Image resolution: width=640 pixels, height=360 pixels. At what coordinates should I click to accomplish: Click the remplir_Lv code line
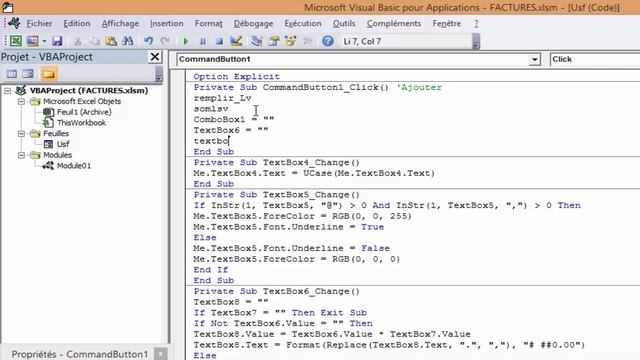(x=222, y=98)
